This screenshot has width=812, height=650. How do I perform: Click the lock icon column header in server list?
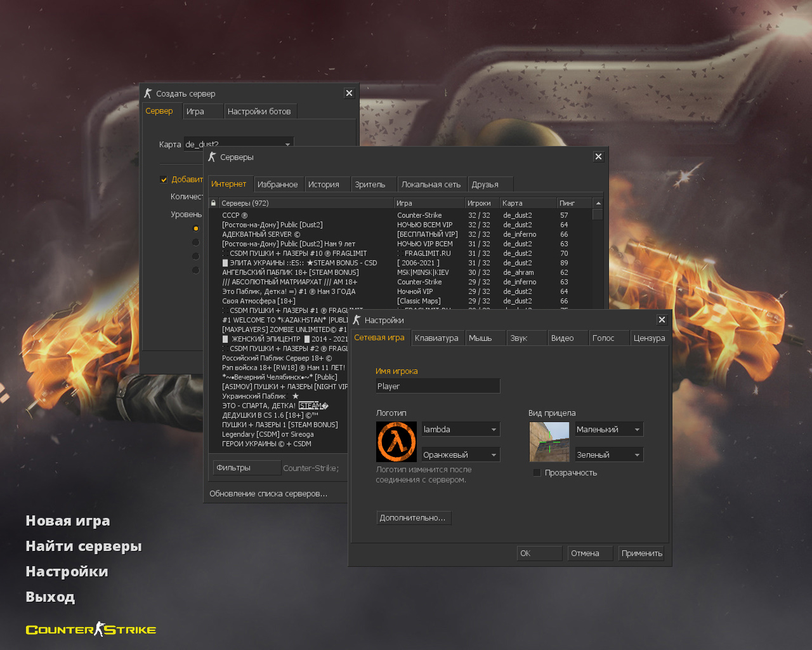213,203
